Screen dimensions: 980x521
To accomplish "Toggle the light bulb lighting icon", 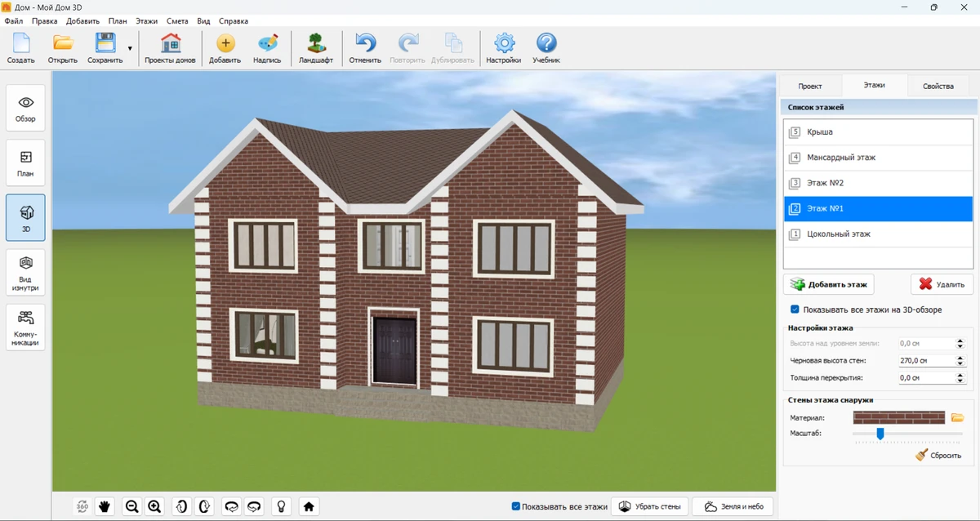I will tap(282, 506).
